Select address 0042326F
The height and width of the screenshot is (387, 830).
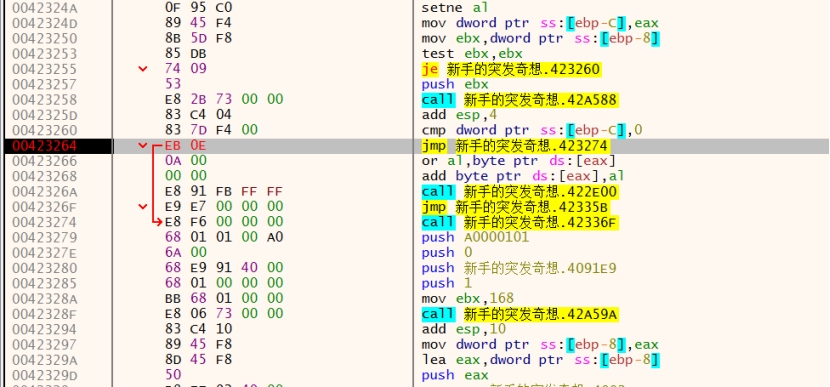click(44, 207)
